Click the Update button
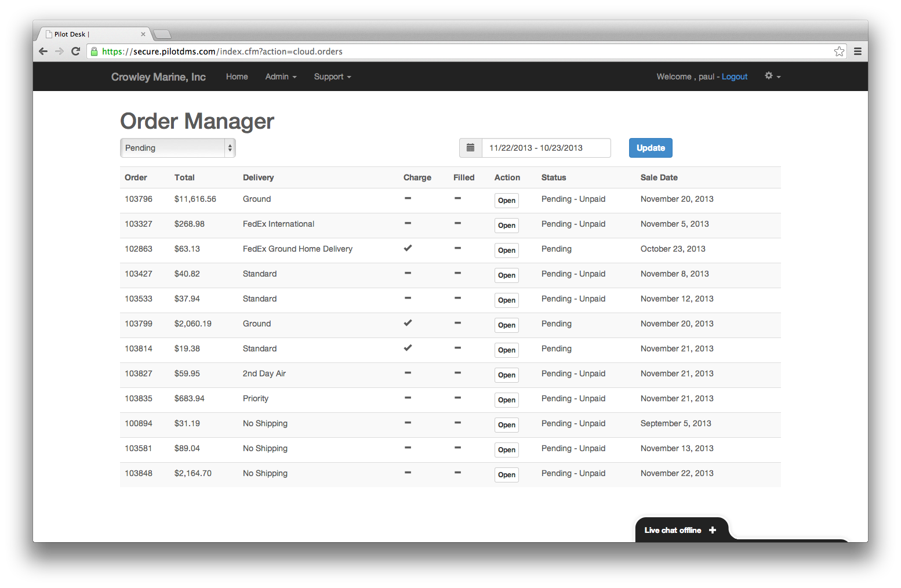Image resolution: width=901 pixels, height=588 pixels. point(650,148)
